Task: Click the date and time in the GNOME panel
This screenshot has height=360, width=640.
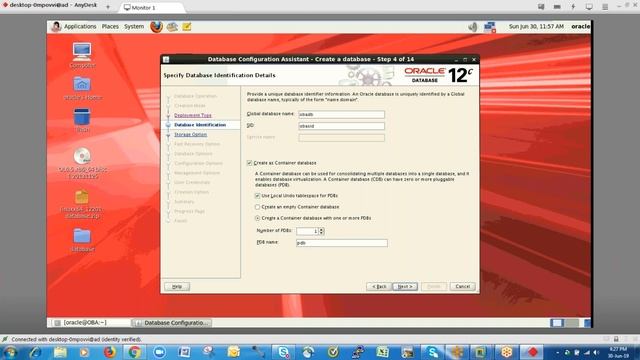Action: [536, 27]
